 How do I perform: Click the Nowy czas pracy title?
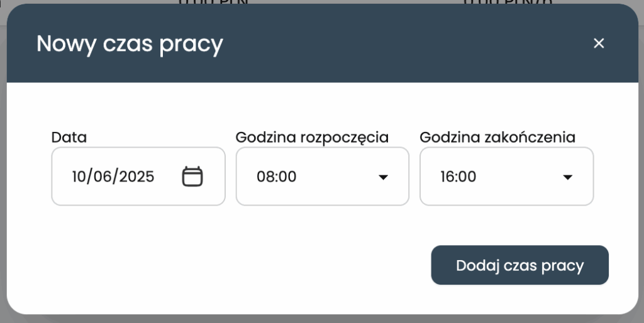(130, 44)
